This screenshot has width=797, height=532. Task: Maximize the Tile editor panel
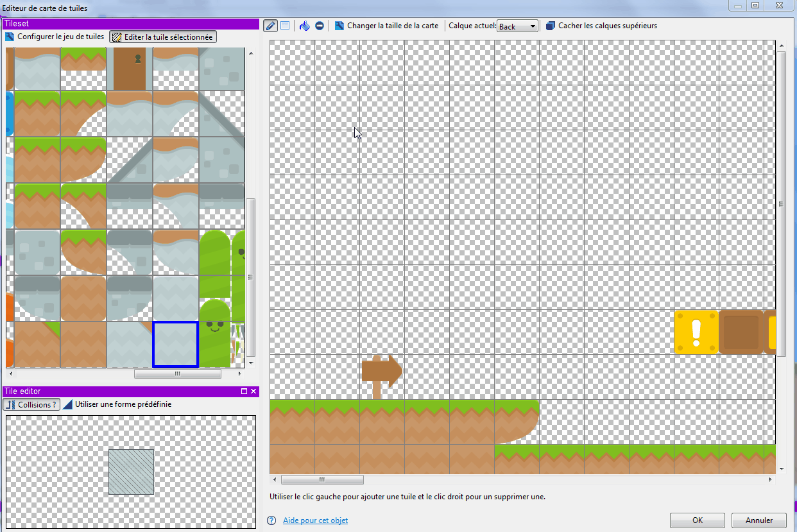coord(244,391)
